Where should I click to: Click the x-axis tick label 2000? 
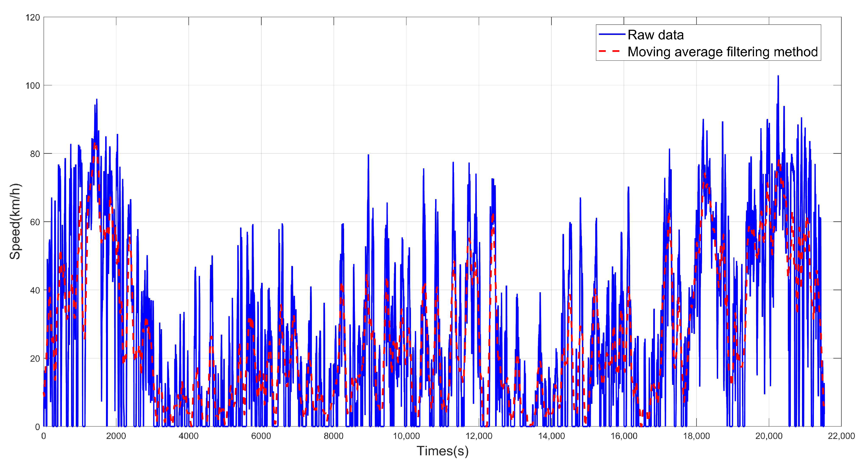click(x=116, y=436)
